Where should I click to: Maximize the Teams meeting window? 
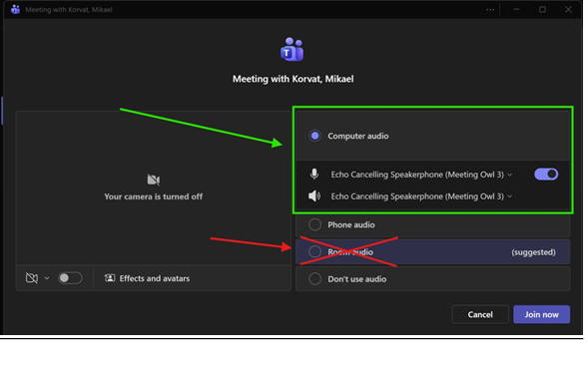point(542,9)
